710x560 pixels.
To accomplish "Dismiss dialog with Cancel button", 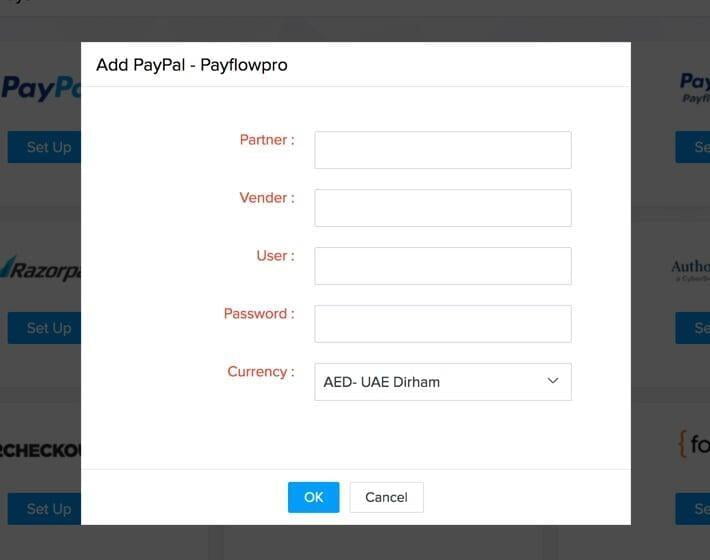I will pyautogui.click(x=386, y=497).
